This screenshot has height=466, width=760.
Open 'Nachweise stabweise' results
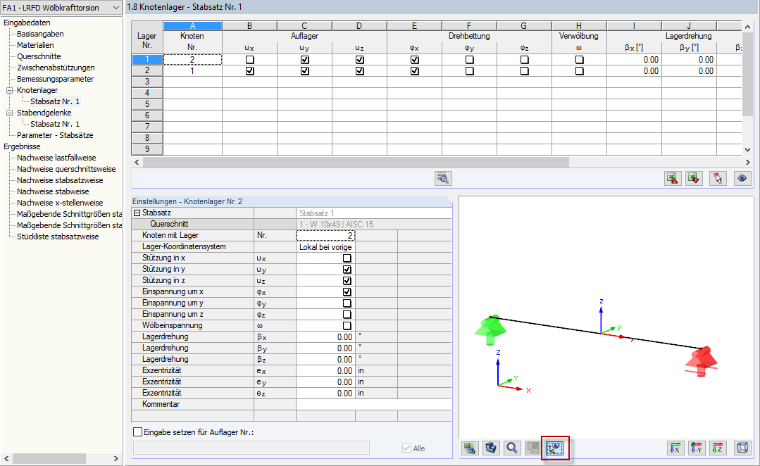[53, 191]
